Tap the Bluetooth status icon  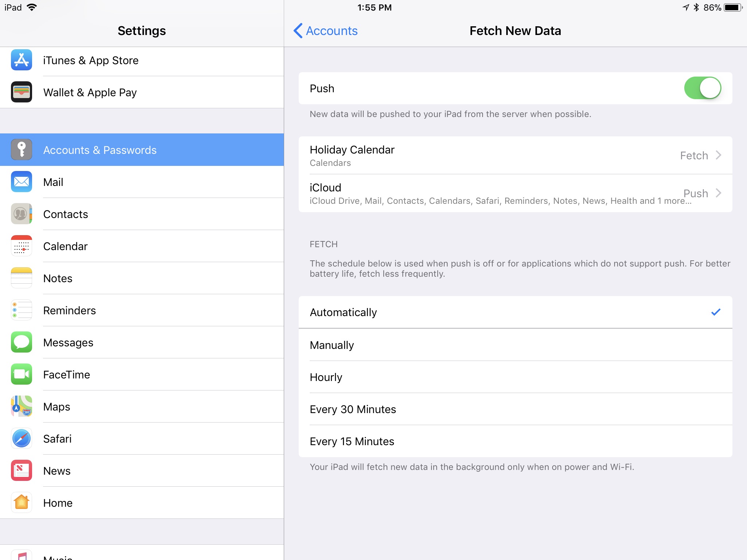click(x=696, y=7)
